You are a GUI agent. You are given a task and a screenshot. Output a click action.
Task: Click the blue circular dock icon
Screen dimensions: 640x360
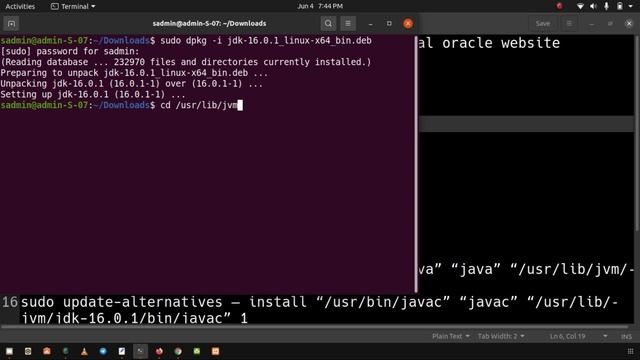coord(103,351)
